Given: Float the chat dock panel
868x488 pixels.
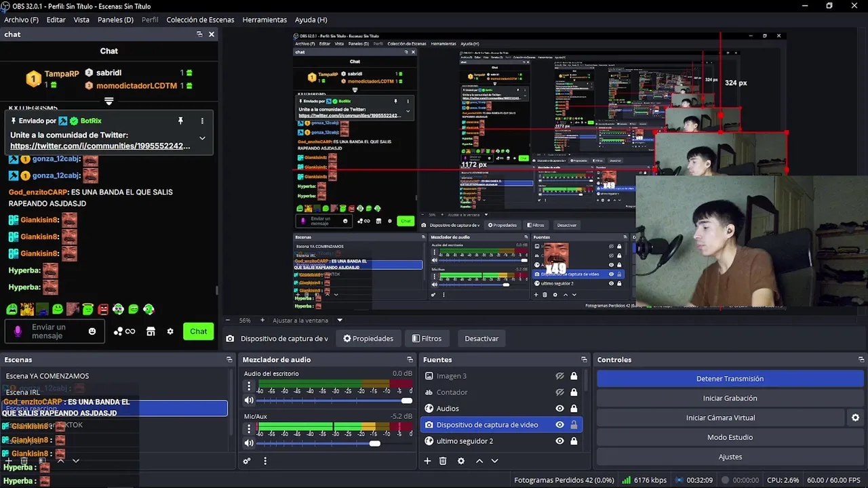Looking at the screenshot, I should pos(199,34).
